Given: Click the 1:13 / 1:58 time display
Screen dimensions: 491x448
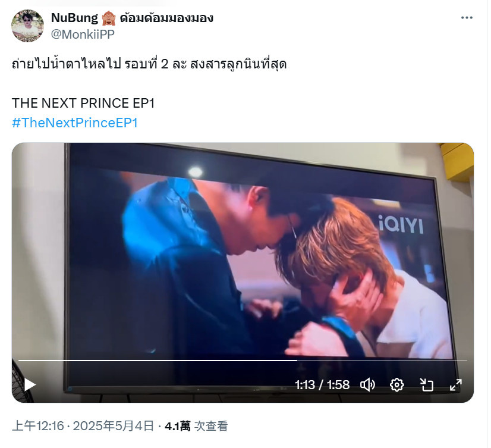Looking at the screenshot, I should click(322, 385).
